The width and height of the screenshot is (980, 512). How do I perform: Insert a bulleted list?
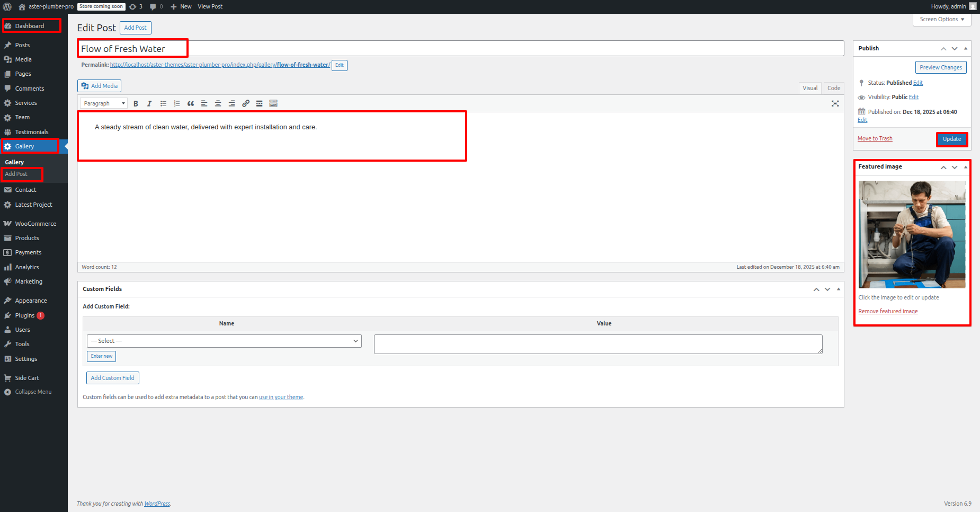click(163, 104)
